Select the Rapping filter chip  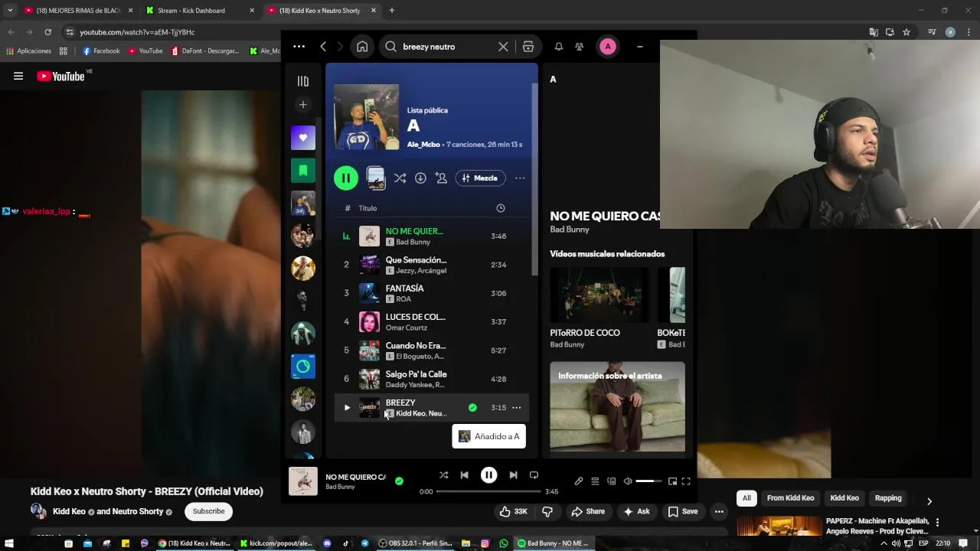888,498
